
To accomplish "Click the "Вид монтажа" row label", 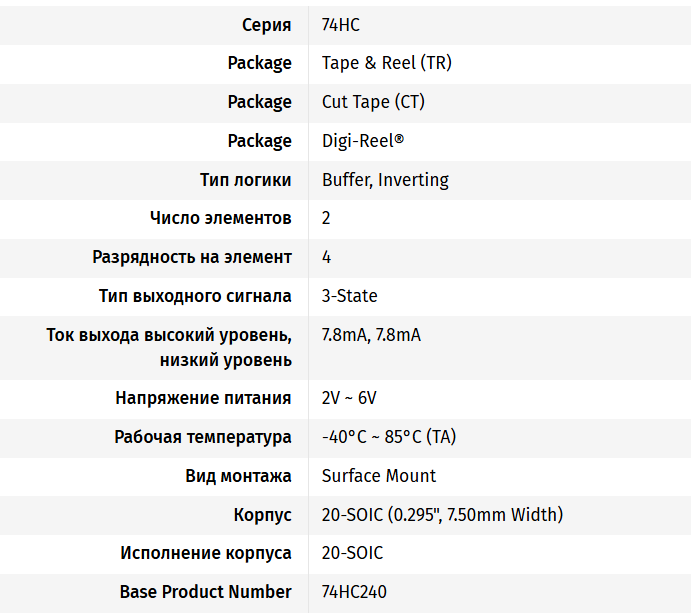I will coord(238,476).
